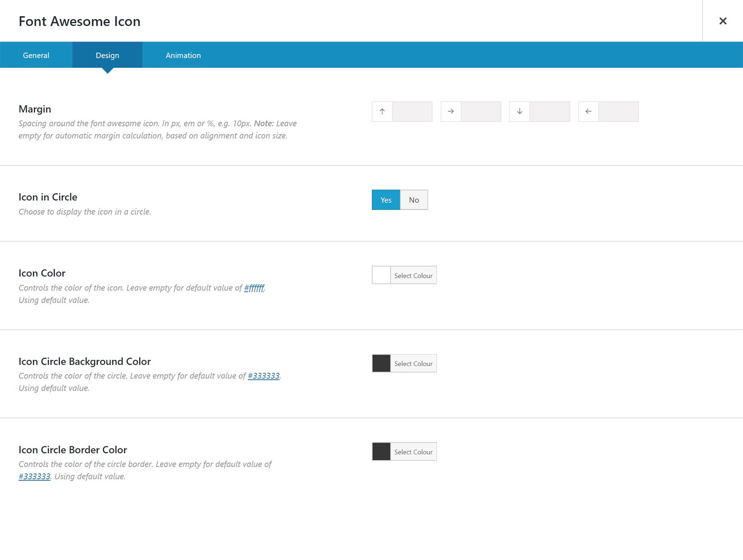Viewport: 743px width, 560px height.
Task: Click the Icon Color heading
Action: point(42,273)
